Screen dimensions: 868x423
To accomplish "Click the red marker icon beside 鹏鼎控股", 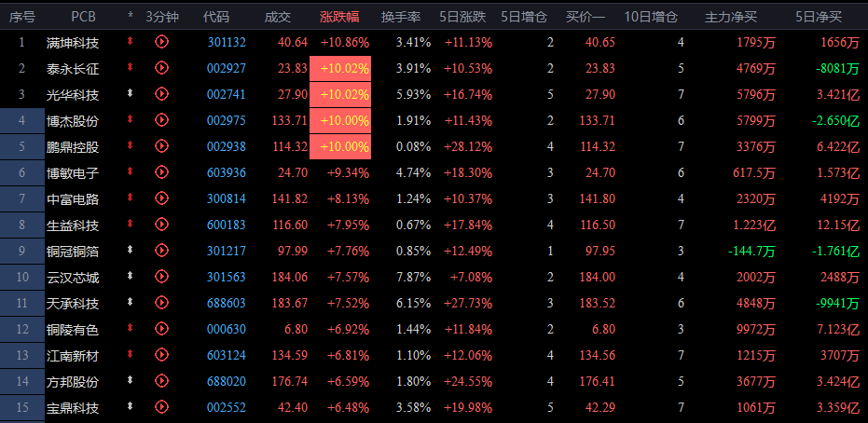I will coord(131,145).
